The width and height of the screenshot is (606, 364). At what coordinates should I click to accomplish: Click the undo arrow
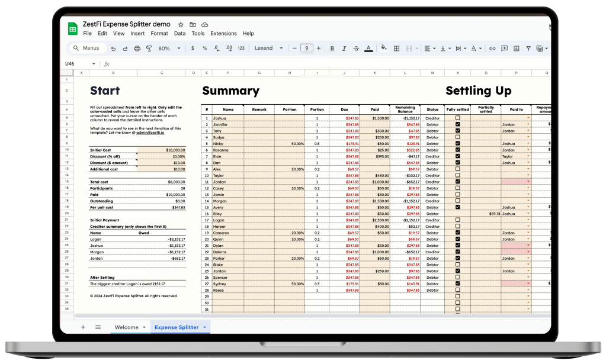[x=112, y=49]
